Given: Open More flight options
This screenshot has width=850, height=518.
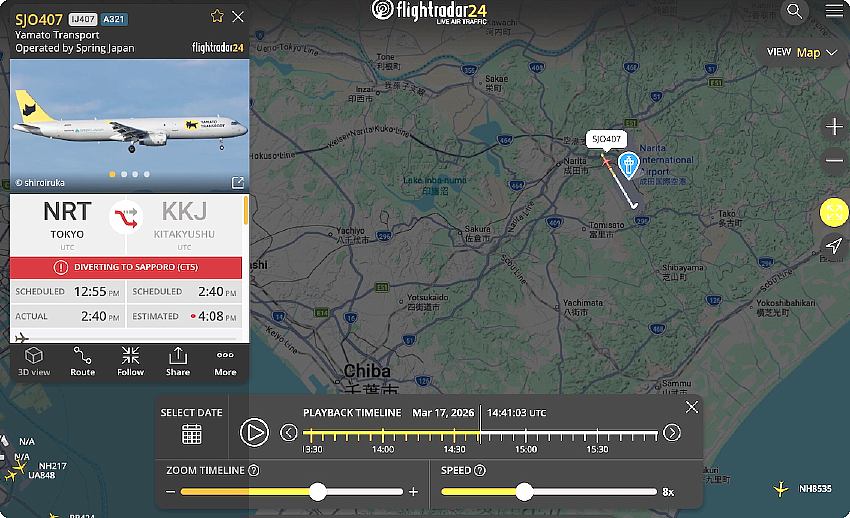Looking at the screenshot, I should 225,362.
